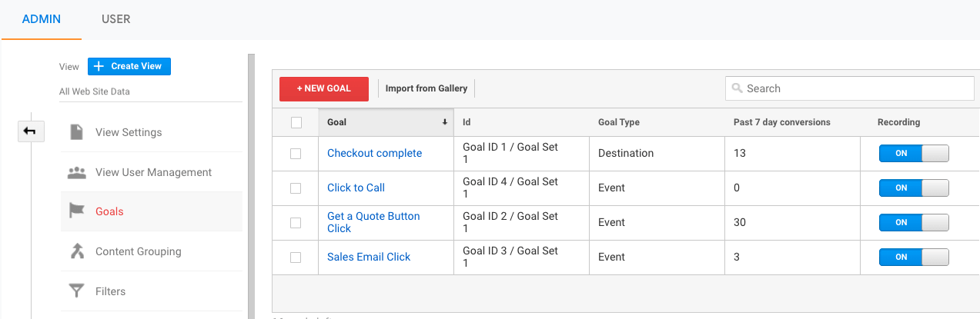This screenshot has height=319, width=980.
Task: Turn off recording for Click to Call
Action: [914, 188]
